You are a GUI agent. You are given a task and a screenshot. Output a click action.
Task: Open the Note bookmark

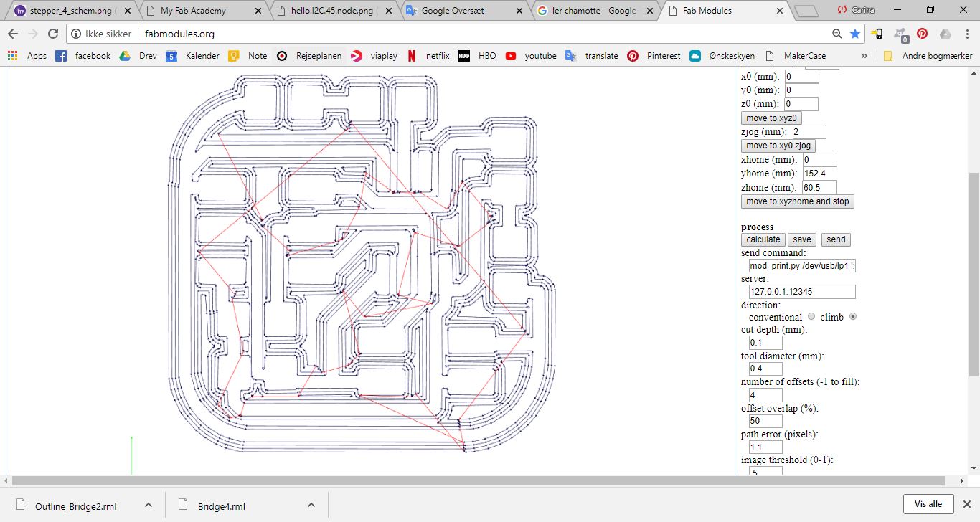tap(248, 56)
